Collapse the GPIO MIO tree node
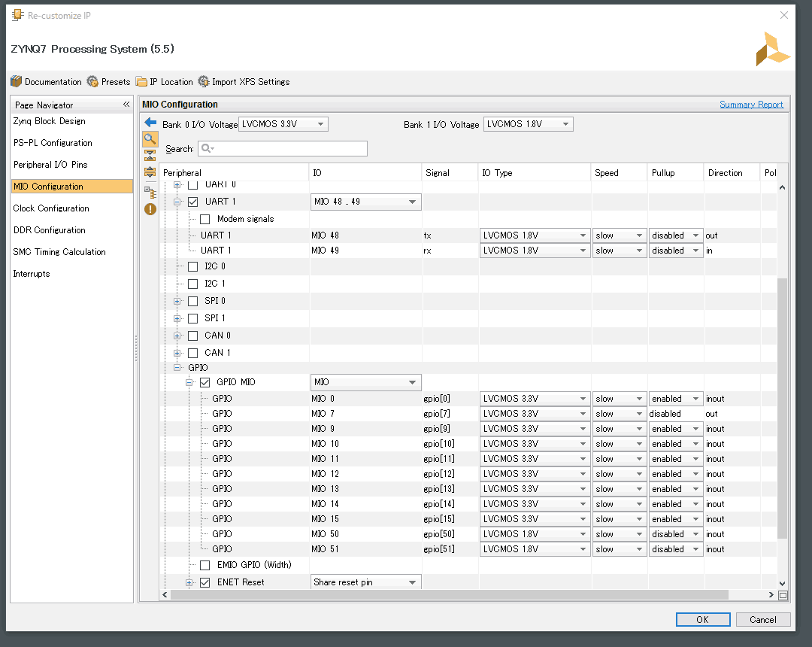This screenshot has height=647, width=812. [189, 383]
